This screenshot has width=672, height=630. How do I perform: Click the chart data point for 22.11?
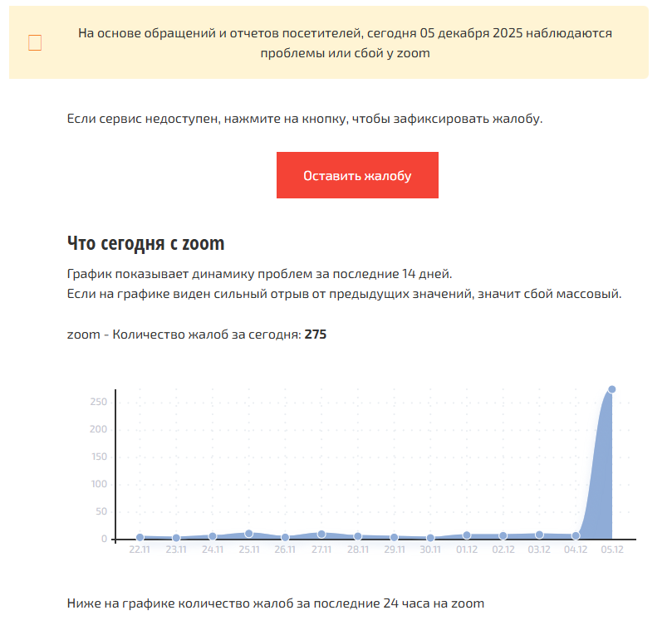tap(140, 538)
